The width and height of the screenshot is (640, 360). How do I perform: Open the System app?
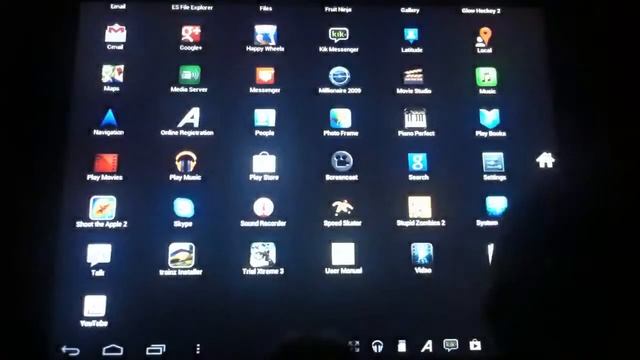coord(496,206)
